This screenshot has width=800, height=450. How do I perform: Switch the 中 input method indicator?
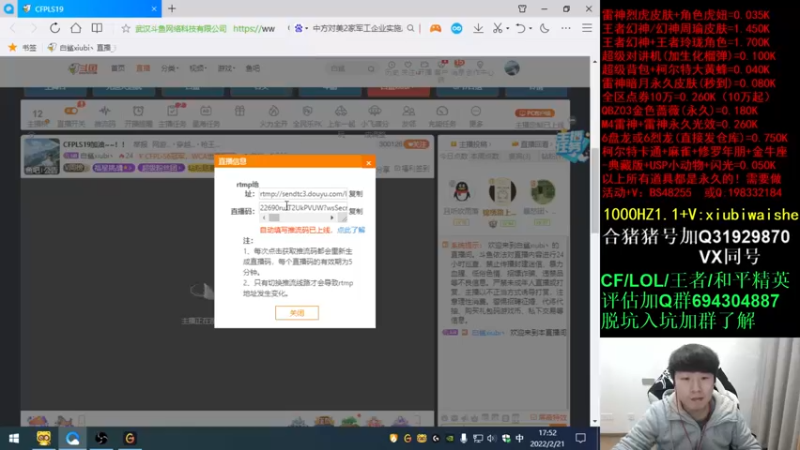click(519, 438)
